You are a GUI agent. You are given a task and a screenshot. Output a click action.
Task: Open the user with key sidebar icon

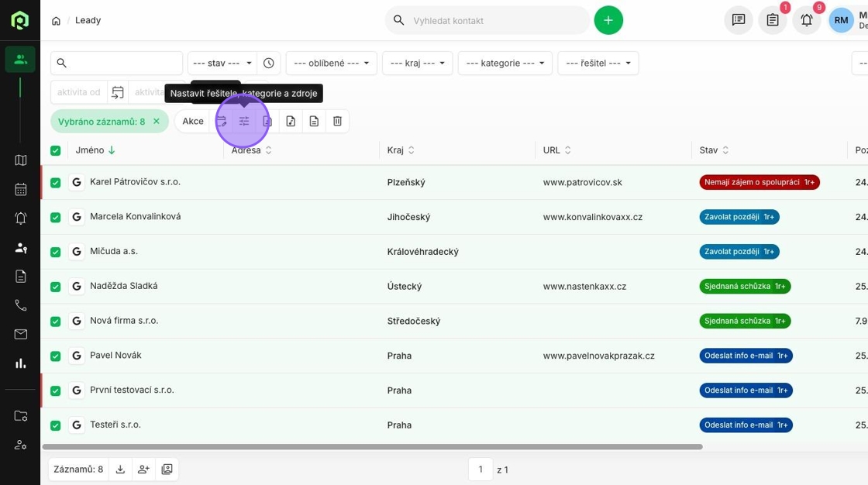tap(20, 247)
